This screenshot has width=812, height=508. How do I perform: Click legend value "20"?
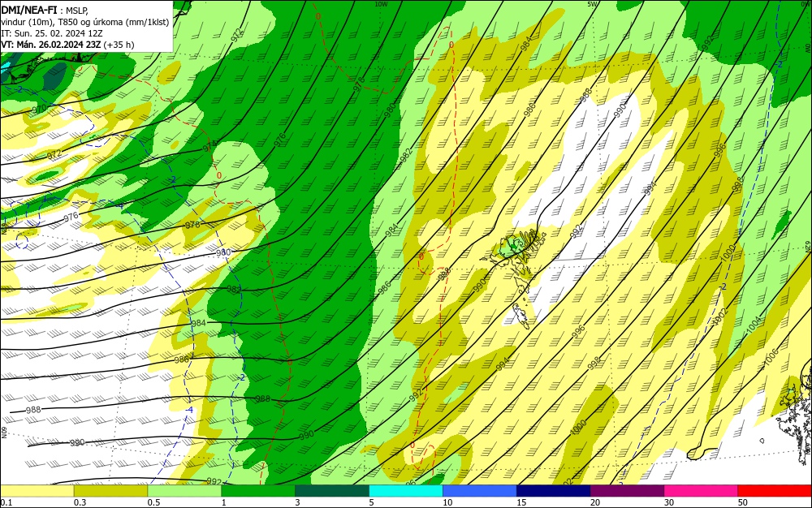tap(595, 502)
